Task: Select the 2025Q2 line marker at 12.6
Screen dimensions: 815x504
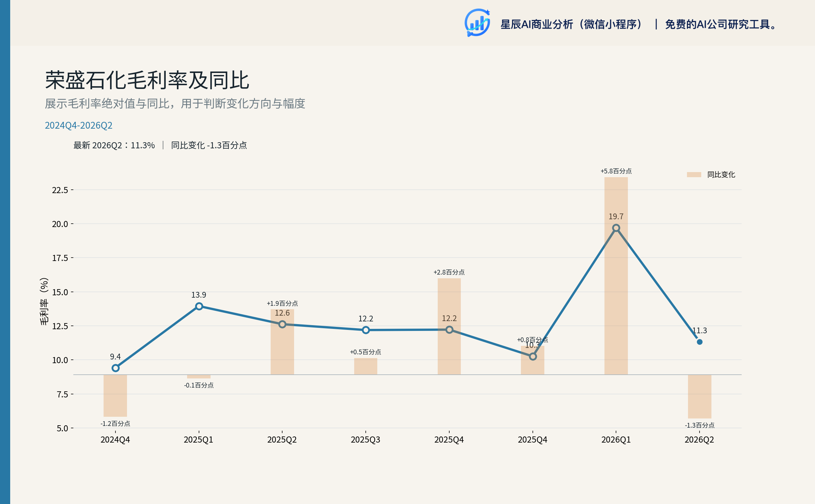Action: click(x=282, y=324)
